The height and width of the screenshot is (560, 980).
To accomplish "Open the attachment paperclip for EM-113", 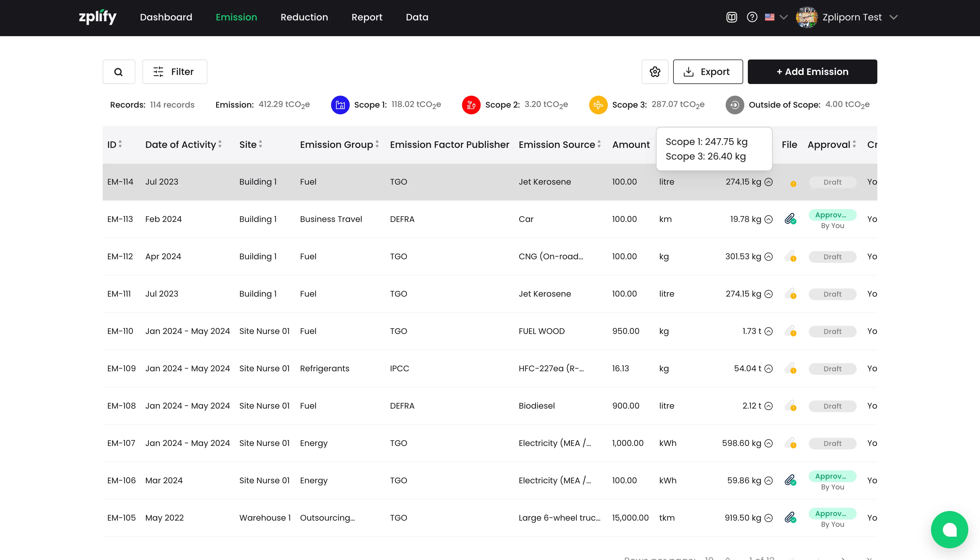I will 790,219.
